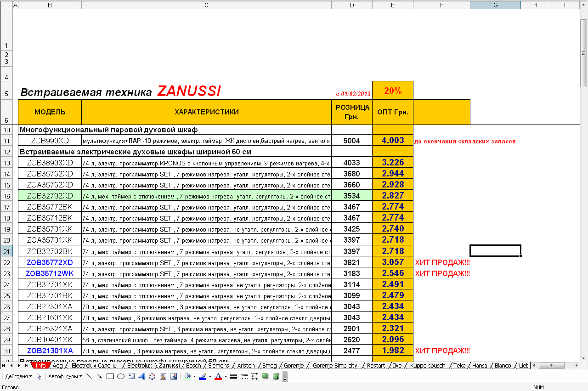This screenshot has height=391, width=588.
Task: Select model cell ZOB10401XK
Action: [x=50, y=340]
